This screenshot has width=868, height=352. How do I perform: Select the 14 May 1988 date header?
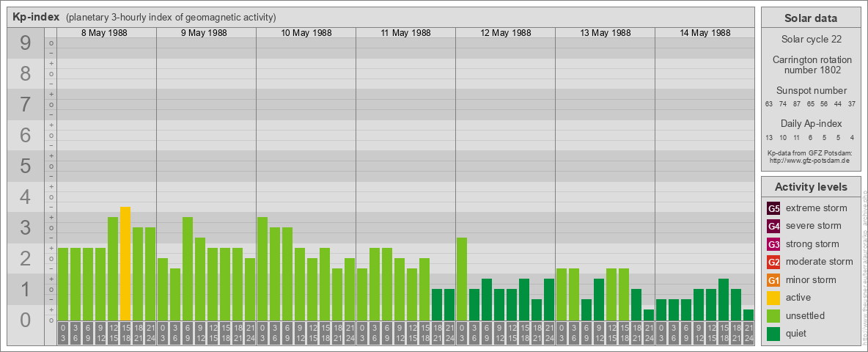click(x=705, y=33)
